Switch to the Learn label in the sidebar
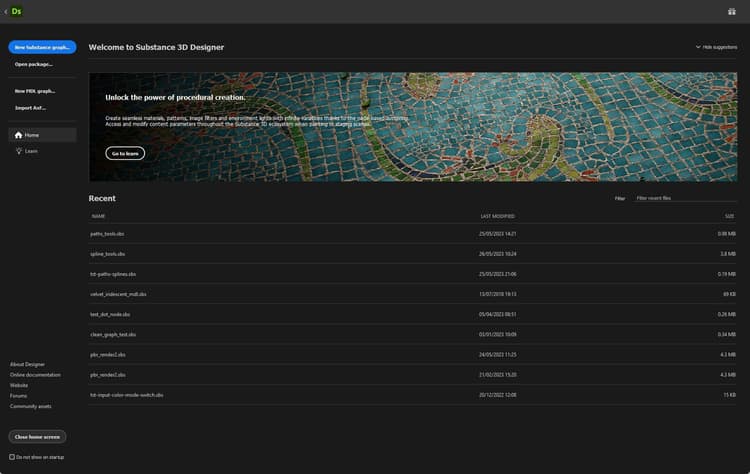The width and height of the screenshot is (750, 474). 31,151
